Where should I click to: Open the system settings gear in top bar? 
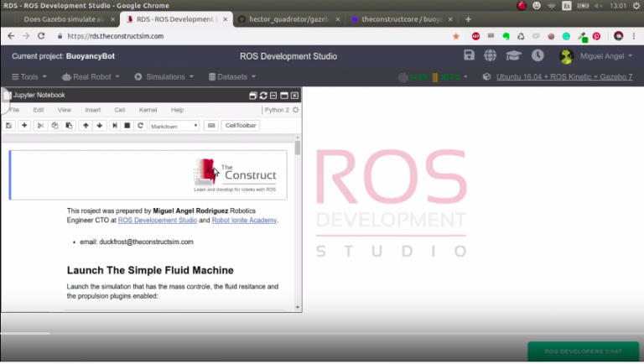636,6
